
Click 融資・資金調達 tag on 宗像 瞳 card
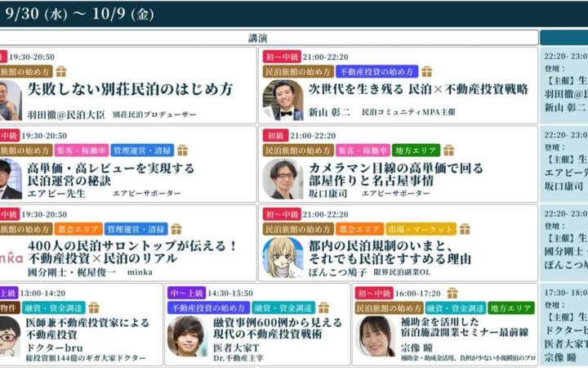point(455,308)
